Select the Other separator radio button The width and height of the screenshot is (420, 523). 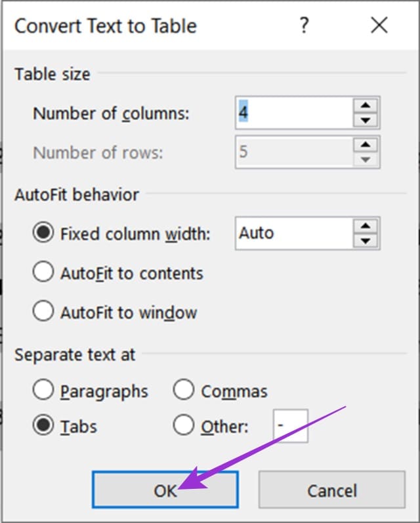184,425
